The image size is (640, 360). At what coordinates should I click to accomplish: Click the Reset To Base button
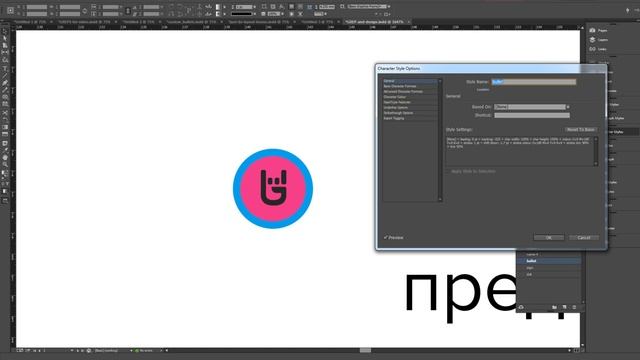pyautogui.click(x=580, y=129)
